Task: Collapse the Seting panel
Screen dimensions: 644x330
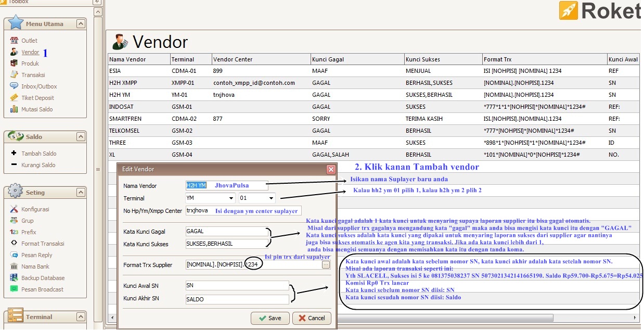Action: pos(81,192)
